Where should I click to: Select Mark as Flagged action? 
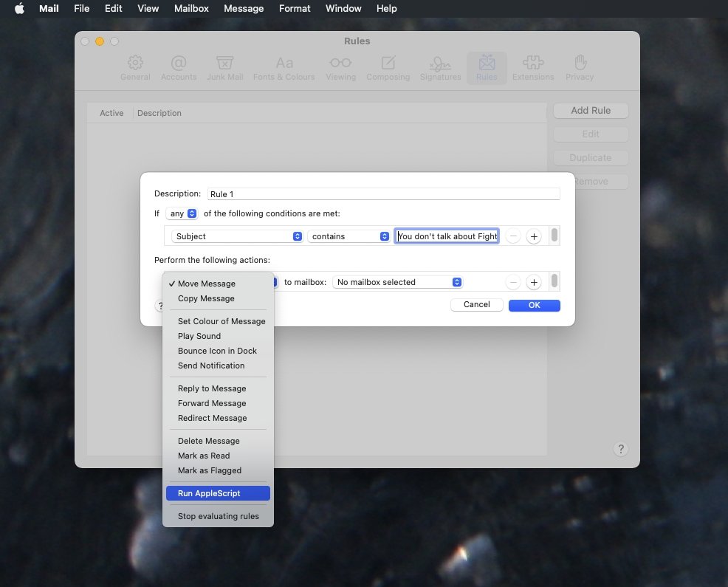219,471
